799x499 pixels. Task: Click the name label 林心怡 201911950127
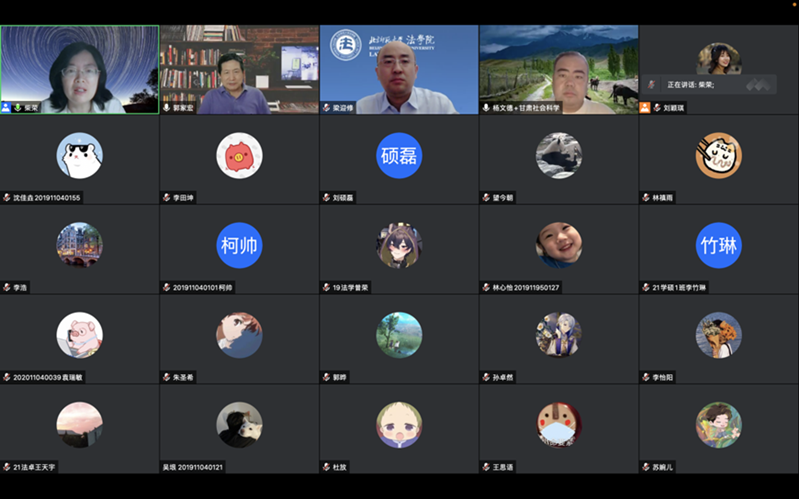point(526,288)
